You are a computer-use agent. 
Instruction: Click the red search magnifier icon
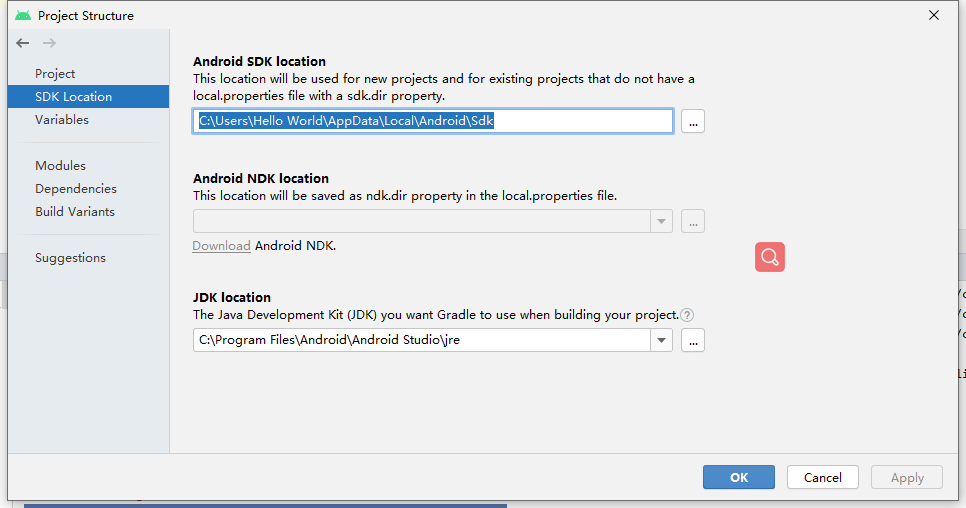point(769,257)
